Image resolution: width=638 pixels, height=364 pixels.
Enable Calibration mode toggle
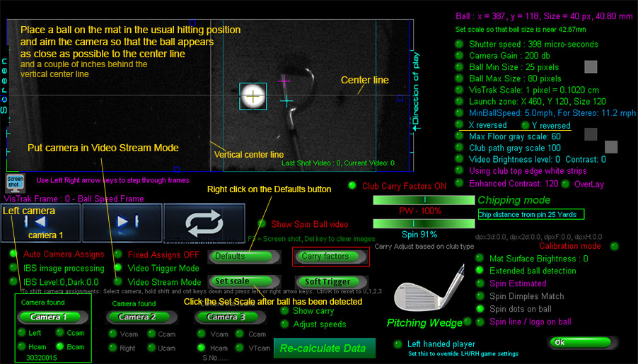[615, 246]
